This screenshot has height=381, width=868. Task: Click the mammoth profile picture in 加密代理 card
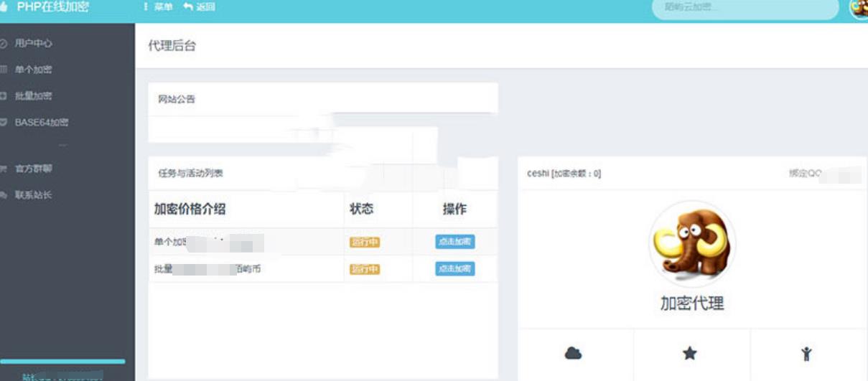(x=691, y=243)
